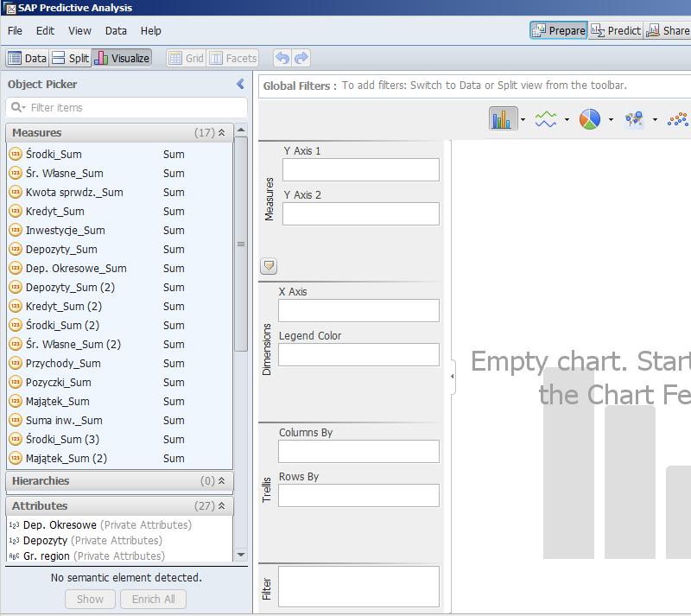Click the X Axis drop field

(x=358, y=311)
